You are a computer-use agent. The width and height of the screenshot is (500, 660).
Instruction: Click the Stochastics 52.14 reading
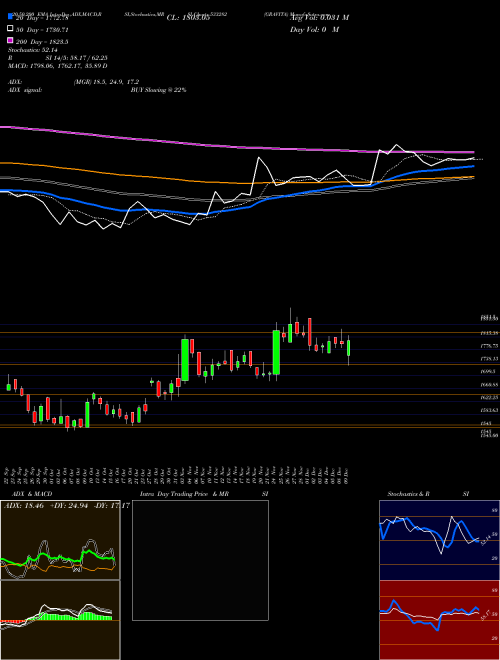coord(33,50)
